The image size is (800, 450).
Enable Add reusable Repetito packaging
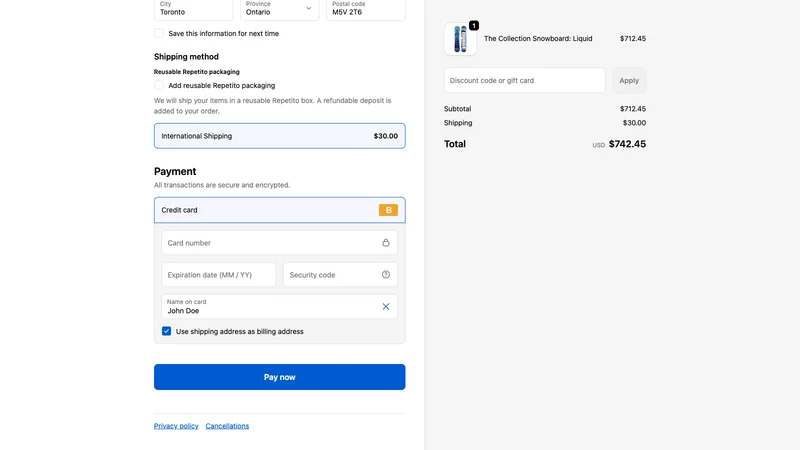(159, 85)
